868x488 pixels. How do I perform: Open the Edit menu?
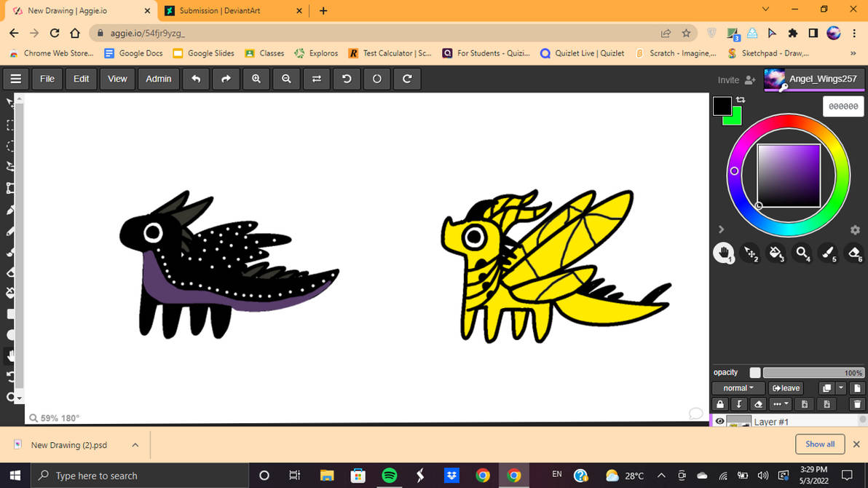point(80,79)
